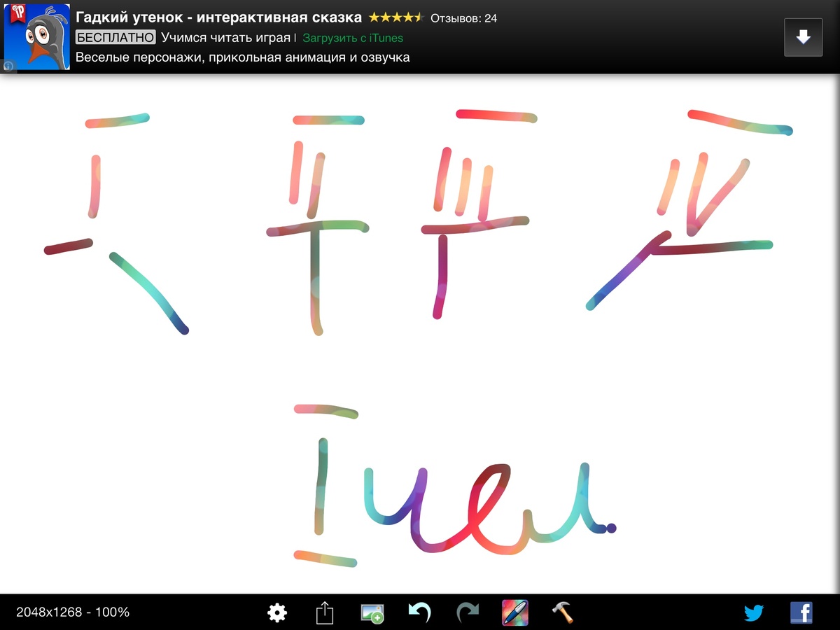Click the download arrow button in ad
The width and height of the screenshot is (840, 630).
click(803, 37)
